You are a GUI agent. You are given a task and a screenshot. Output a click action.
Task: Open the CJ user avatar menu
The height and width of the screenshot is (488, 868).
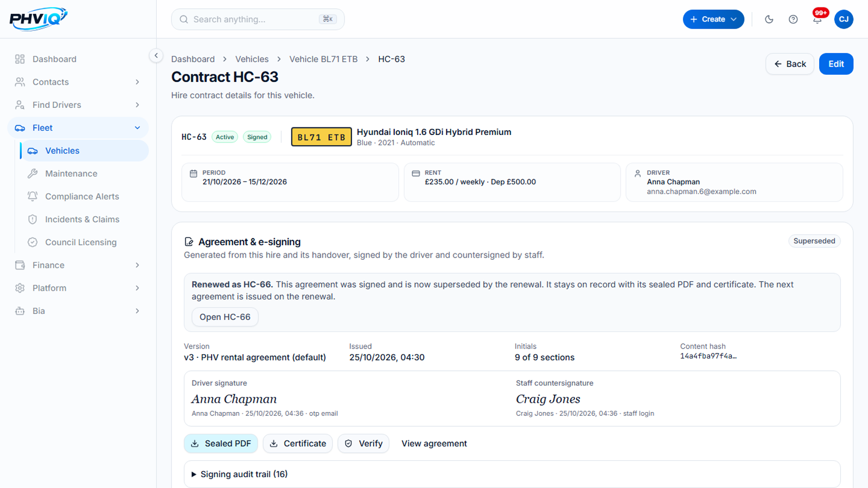tap(844, 20)
